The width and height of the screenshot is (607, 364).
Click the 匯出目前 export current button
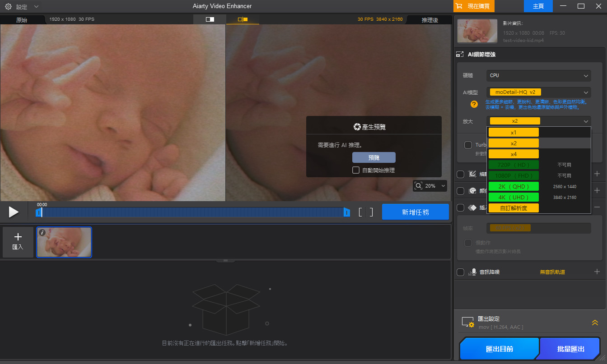point(500,349)
